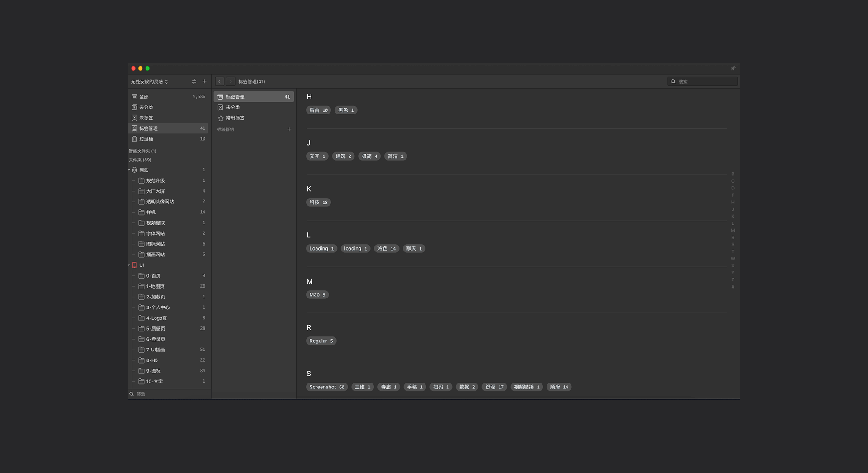Screen dimensions: 868x473
Task: Open the 8-H5 folder
Action: pos(168,360)
